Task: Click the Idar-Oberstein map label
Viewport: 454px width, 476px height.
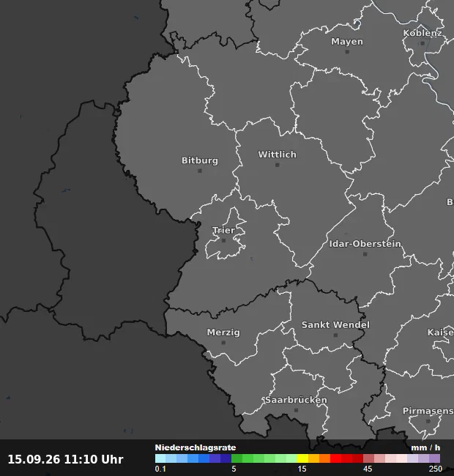Action: coord(365,244)
